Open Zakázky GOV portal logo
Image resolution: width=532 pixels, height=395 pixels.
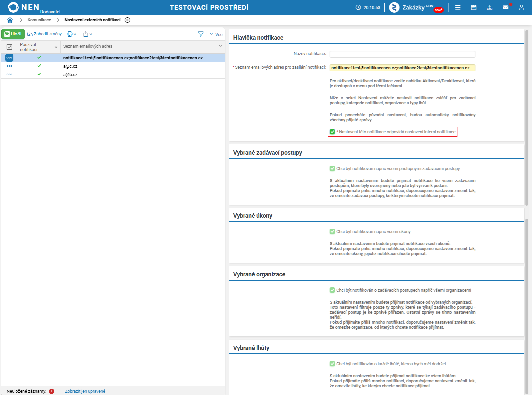[416, 7]
